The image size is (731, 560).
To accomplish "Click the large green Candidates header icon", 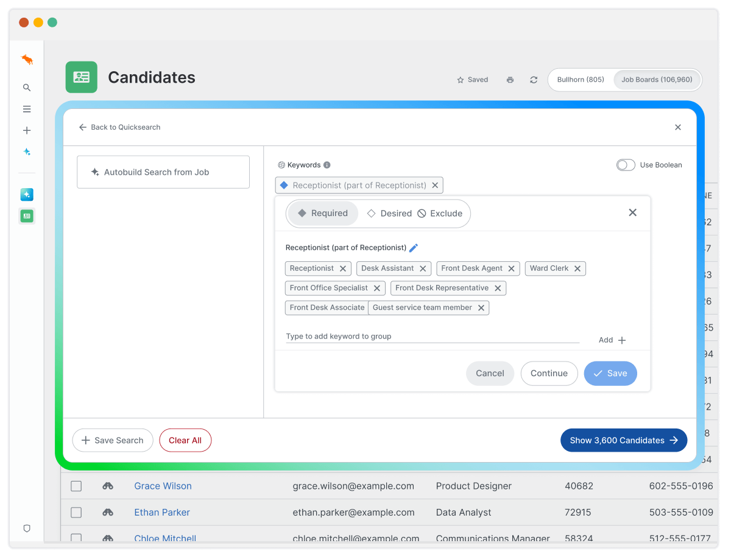I will [x=82, y=77].
